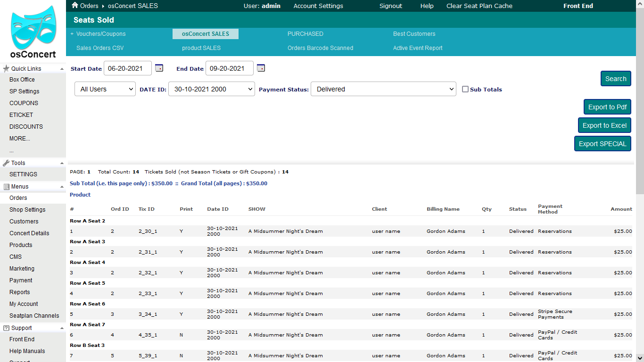Open the All Users dropdown

(105, 89)
